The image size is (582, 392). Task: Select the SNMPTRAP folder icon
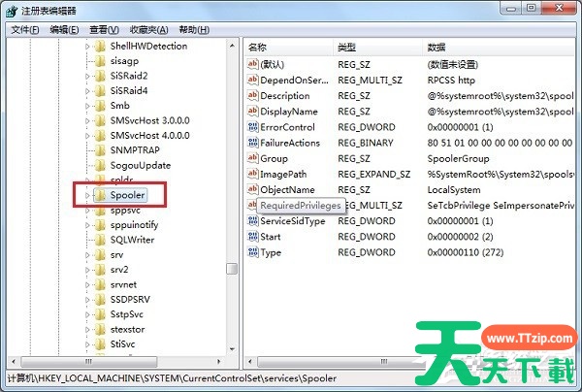pyautogui.click(x=100, y=150)
